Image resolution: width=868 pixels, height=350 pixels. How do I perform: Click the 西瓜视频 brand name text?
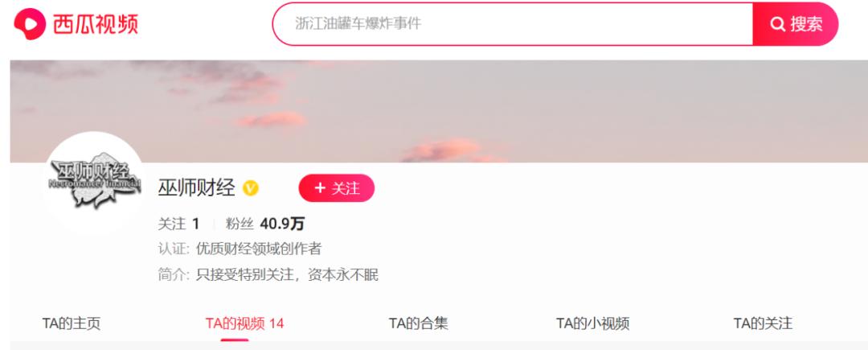click(95, 24)
